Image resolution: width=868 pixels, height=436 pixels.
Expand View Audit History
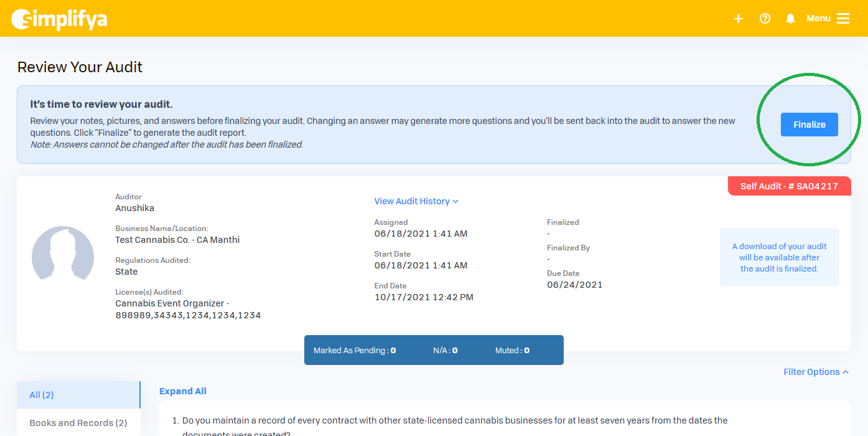(416, 201)
